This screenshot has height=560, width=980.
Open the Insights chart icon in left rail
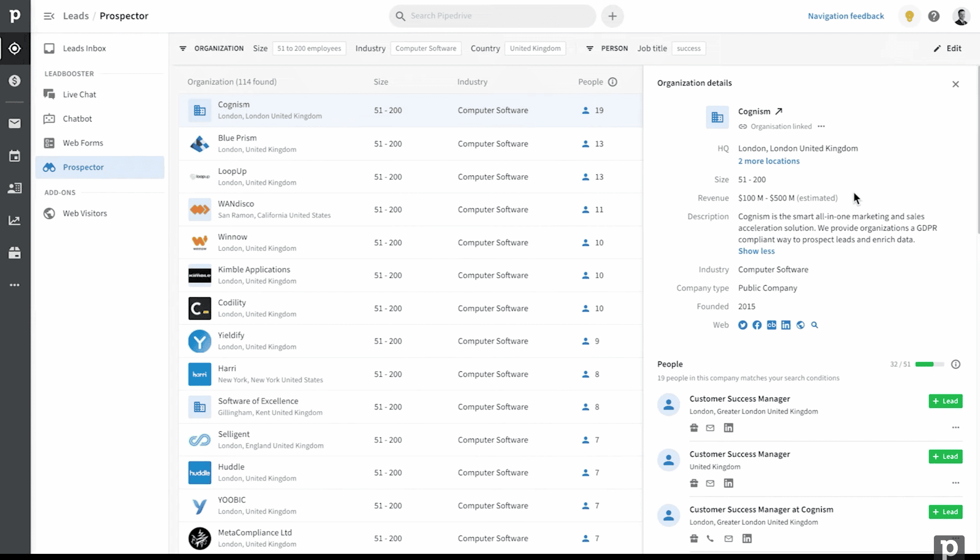(x=15, y=220)
